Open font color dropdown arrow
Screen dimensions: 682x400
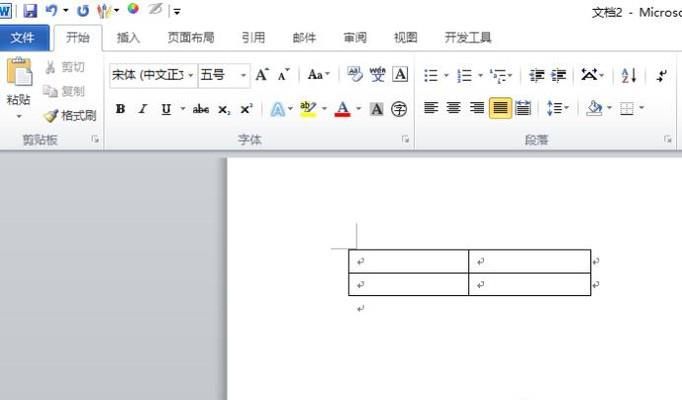click(x=358, y=108)
